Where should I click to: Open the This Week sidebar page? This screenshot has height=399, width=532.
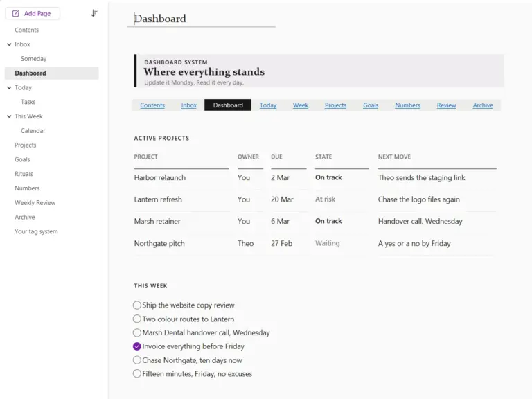[28, 116]
